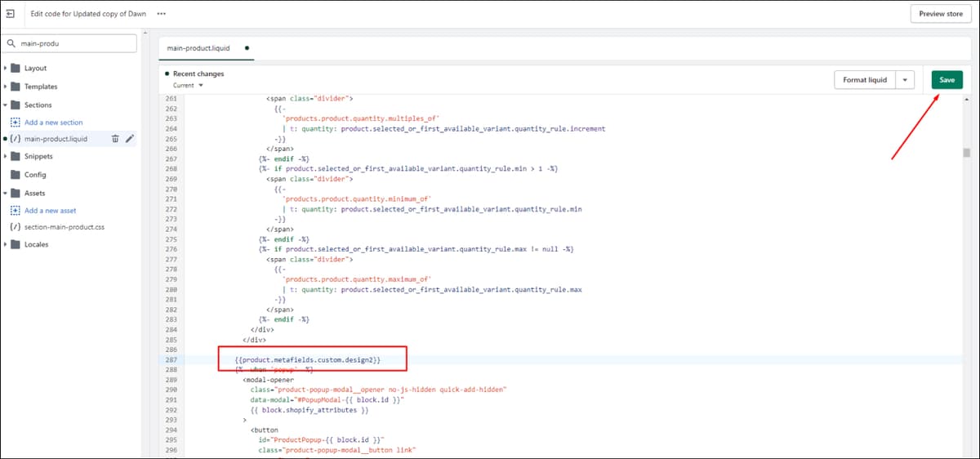Click Add a new section link

(53, 123)
